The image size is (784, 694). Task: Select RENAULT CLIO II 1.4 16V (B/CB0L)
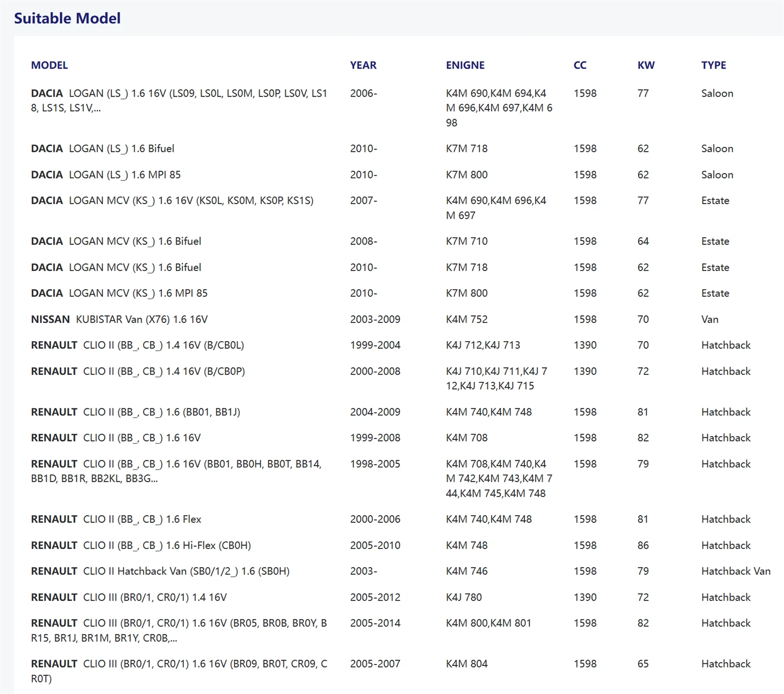pos(137,345)
